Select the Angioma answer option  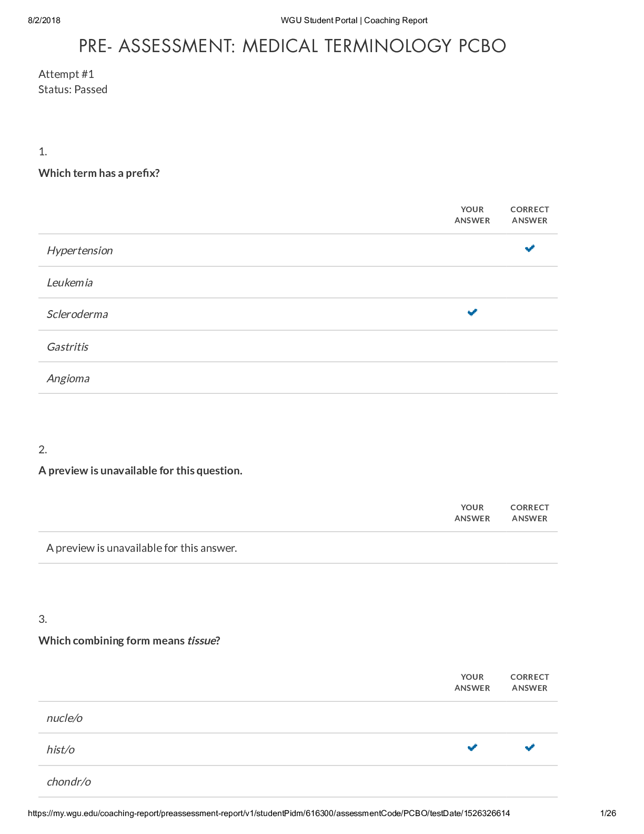298,378
